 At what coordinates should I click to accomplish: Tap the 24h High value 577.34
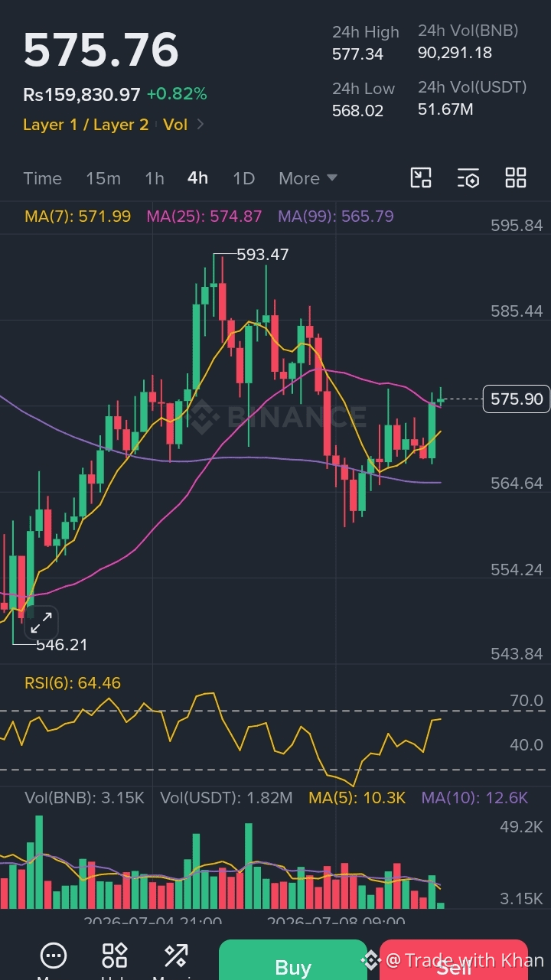tap(358, 54)
